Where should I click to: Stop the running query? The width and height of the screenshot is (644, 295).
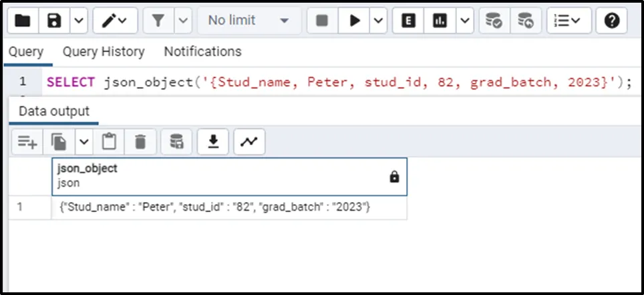click(x=322, y=21)
